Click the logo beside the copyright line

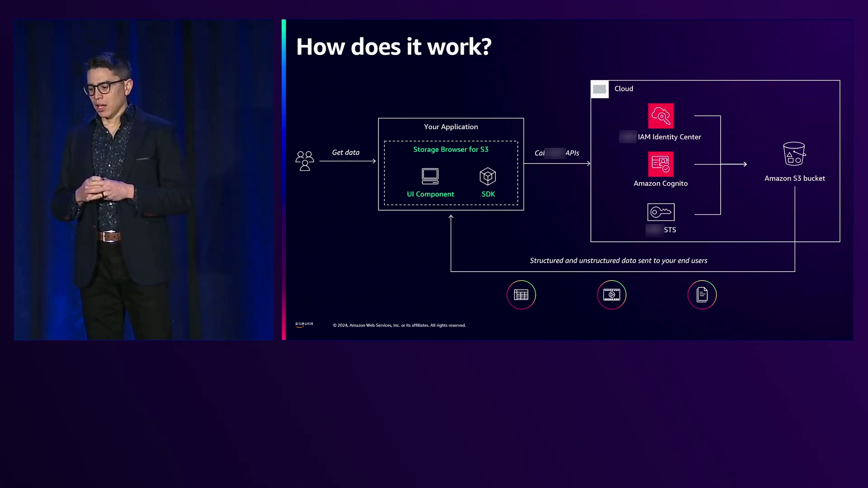click(x=304, y=324)
